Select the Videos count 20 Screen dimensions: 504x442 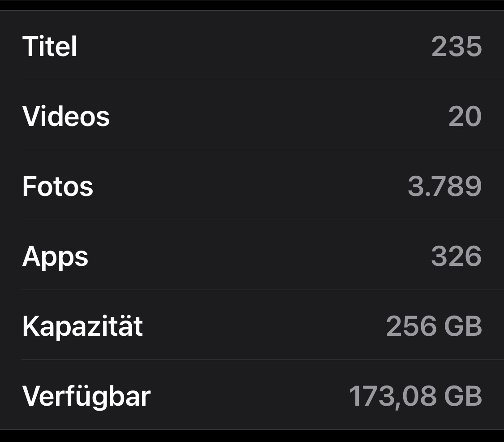[465, 116]
